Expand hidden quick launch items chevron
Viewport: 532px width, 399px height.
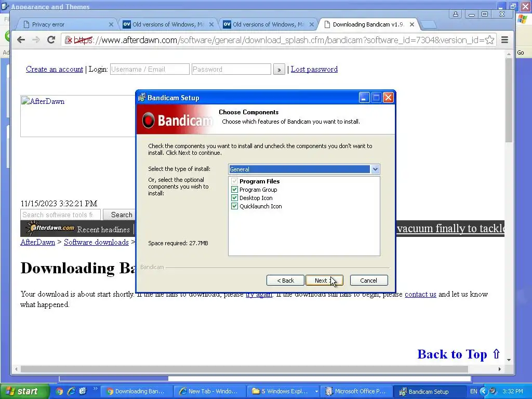click(x=96, y=389)
